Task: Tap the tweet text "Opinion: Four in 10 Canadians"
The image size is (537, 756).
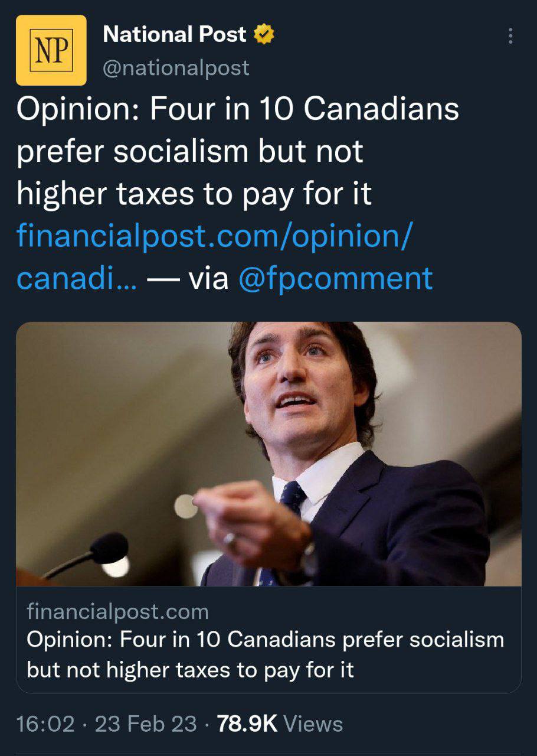Action: coord(237,109)
